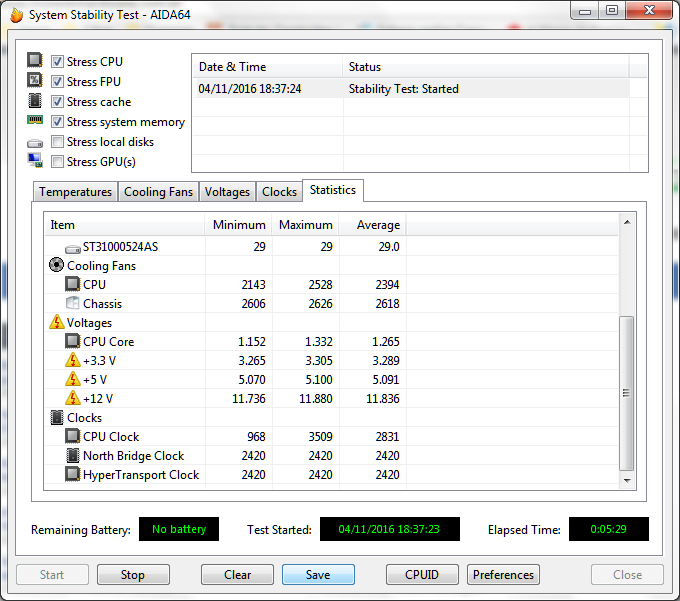Click the chip icon of CPU Clock row
This screenshot has width=680, height=601.
(72, 436)
